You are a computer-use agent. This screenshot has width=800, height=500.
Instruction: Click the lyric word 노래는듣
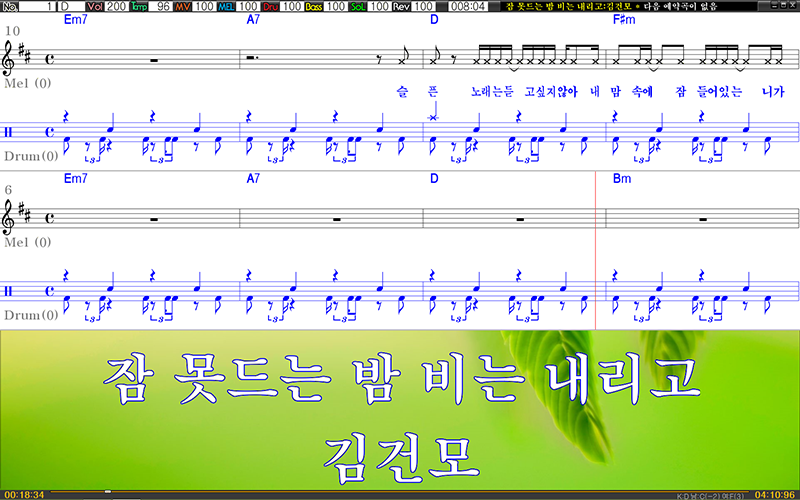(x=492, y=92)
